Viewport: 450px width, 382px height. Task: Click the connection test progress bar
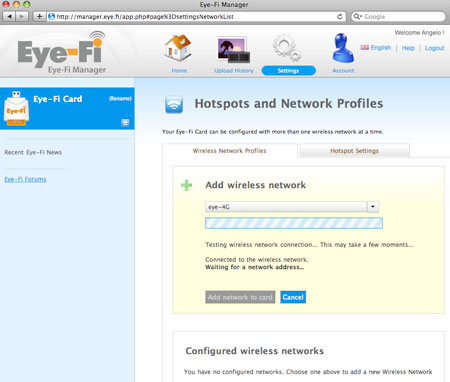tap(294, 223)
